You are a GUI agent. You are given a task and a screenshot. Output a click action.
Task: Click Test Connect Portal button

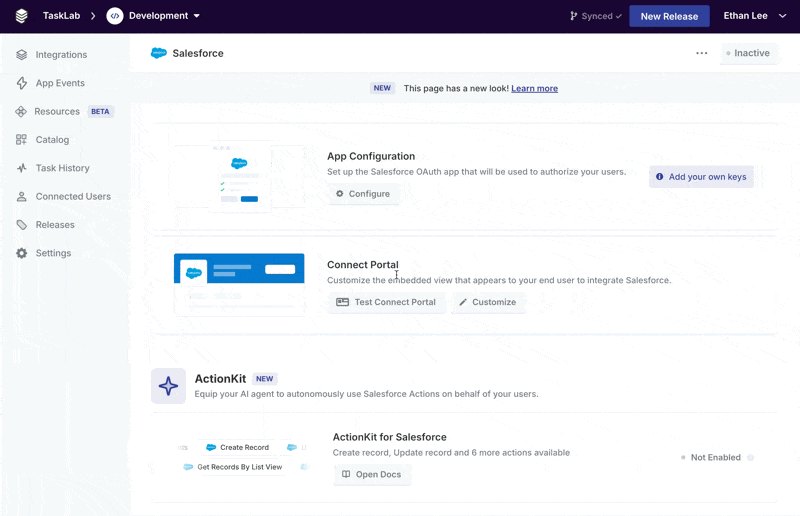(386, 302)
